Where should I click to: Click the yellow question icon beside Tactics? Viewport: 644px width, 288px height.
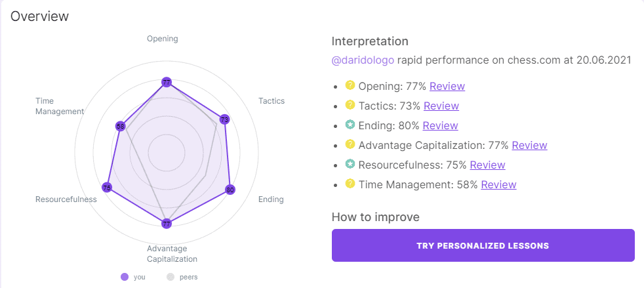click(x=350, y=105)
